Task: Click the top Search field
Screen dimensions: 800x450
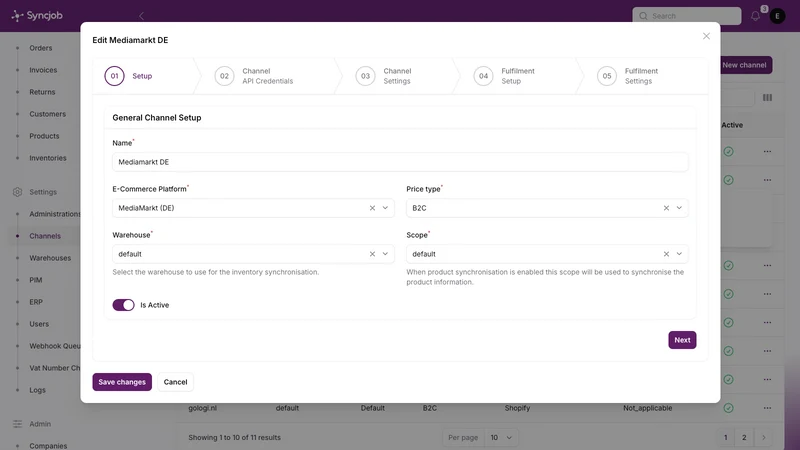Action: (x=687, y=16)
